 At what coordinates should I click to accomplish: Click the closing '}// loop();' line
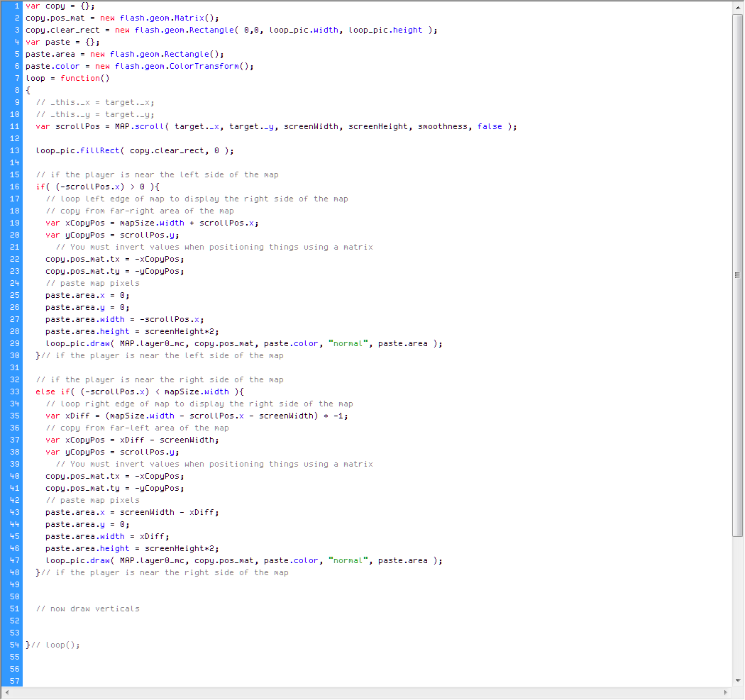53,645
